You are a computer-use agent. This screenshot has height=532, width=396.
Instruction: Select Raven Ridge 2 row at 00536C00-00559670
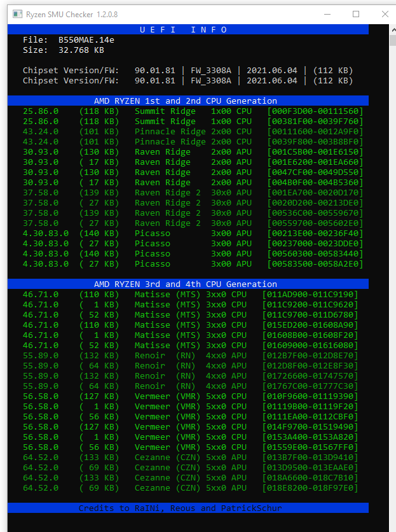193,213
